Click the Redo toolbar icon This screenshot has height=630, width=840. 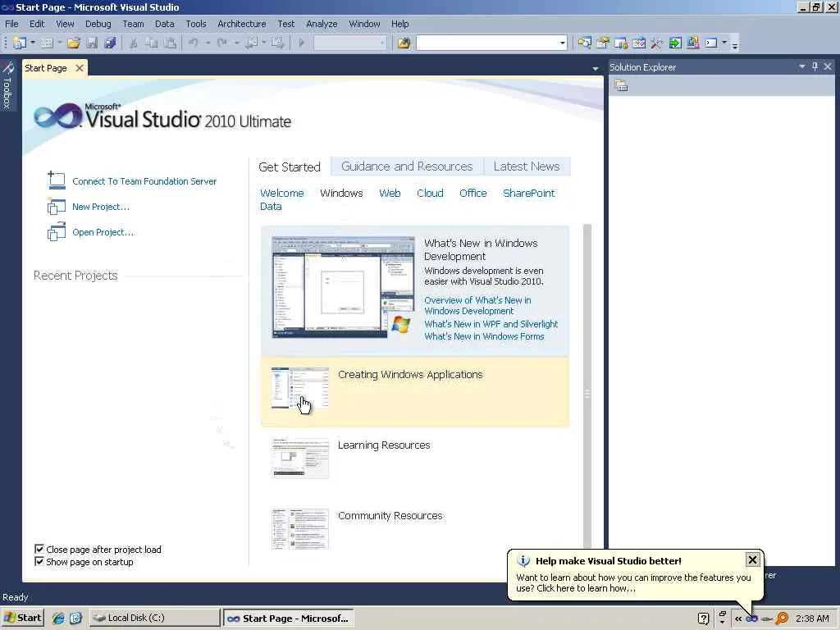pos(222,43)
